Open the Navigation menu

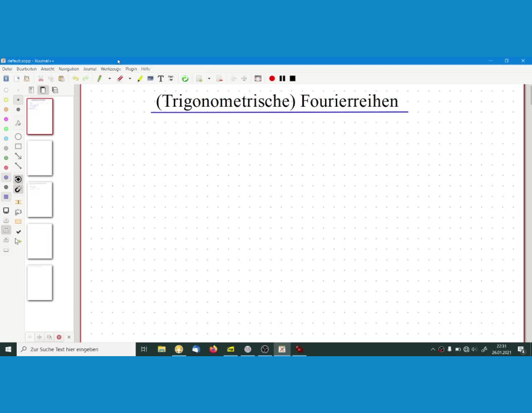pos(69,69)
